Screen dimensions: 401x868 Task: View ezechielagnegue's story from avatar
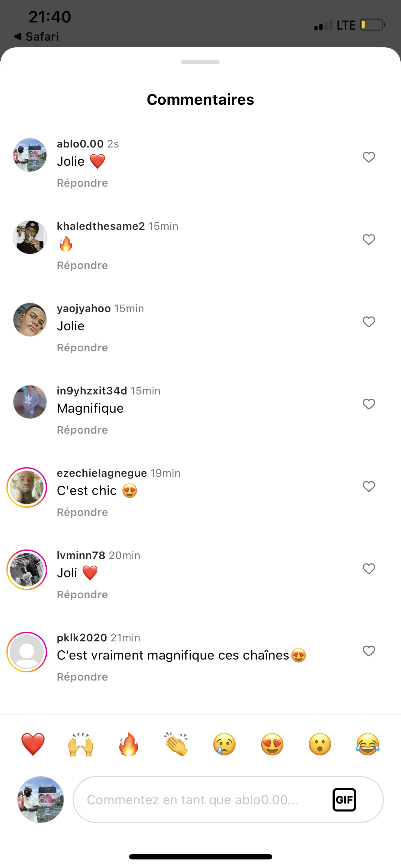coord(27,487)
